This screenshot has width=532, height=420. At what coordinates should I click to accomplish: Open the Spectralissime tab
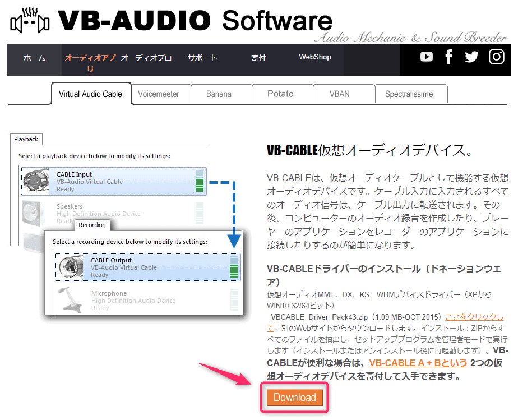pyautogui.click(x=409, y=94)
